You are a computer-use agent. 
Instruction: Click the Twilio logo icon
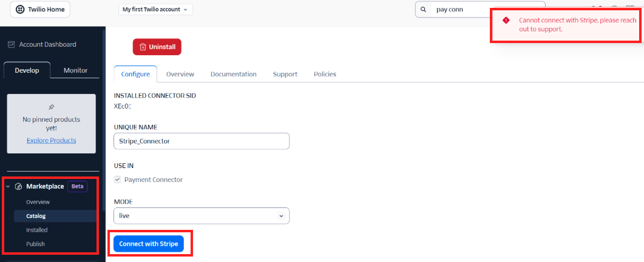[19, 10]
